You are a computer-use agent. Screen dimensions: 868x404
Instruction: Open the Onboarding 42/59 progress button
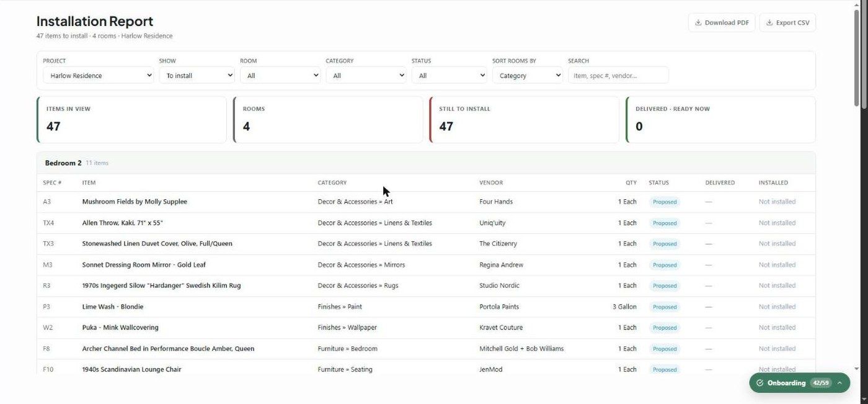(x=799, y=383)
